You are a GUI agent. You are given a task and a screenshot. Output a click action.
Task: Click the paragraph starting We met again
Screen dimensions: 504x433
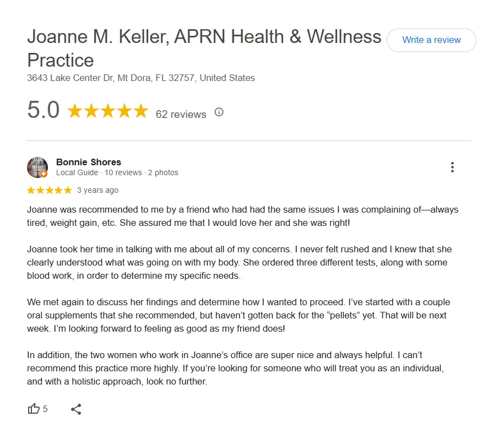239,315
